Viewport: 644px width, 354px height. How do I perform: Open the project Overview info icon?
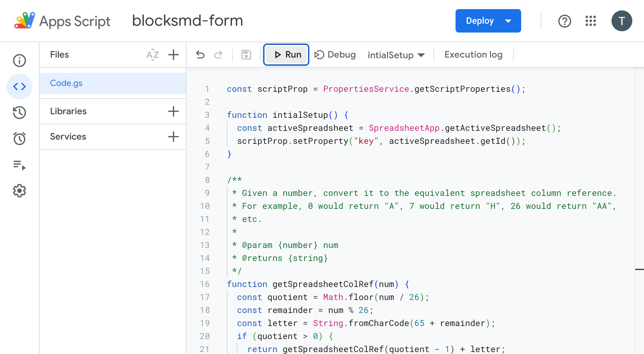[x=19, y=61]
